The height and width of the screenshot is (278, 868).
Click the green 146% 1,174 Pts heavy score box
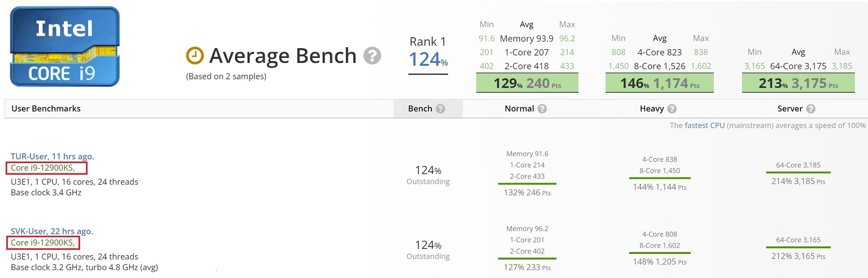tap(660, 83)
